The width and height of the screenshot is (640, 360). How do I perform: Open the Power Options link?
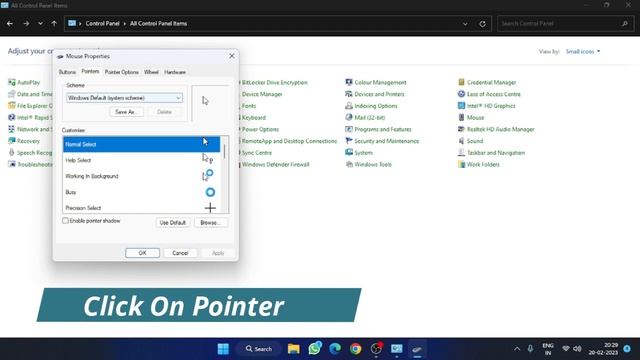pyautogui.click(x=260, y=129)
